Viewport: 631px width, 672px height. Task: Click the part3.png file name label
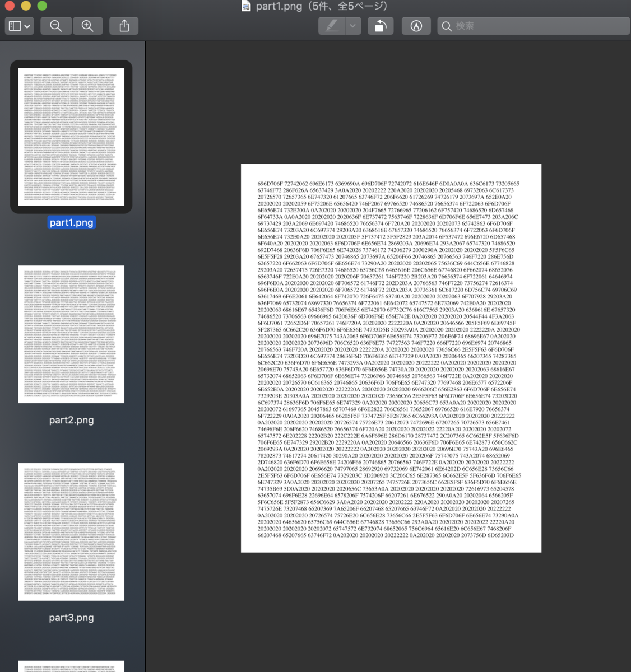click(71, 618)
